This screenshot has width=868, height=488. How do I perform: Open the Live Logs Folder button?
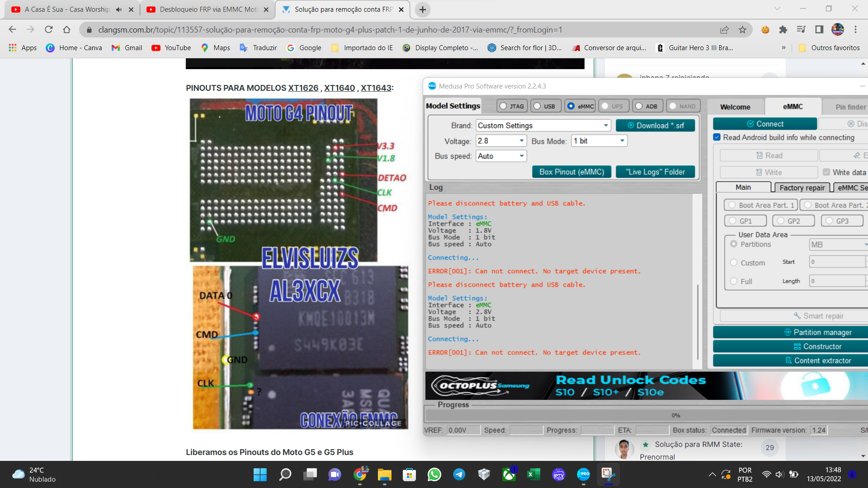655,172
